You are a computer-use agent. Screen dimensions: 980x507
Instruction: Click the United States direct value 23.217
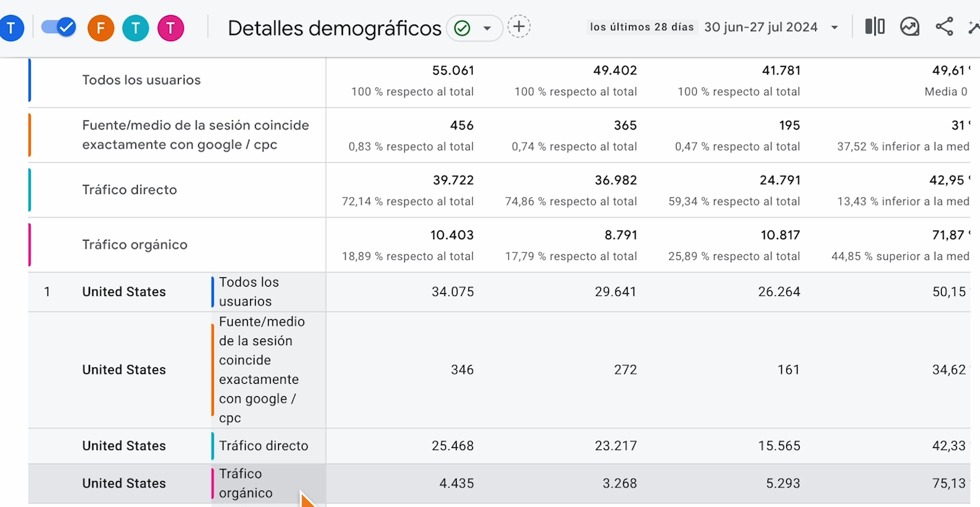pos(616,446)
